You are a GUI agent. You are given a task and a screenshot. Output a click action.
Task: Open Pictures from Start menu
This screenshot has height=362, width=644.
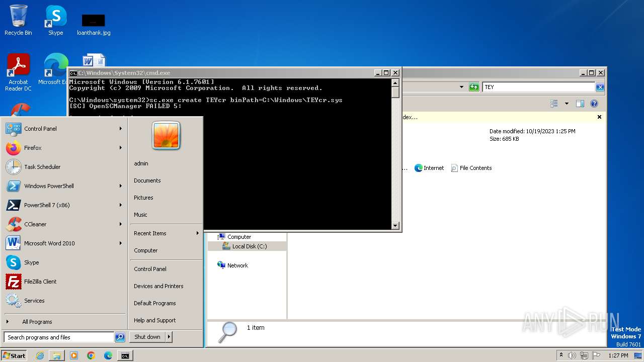point(143,198)
